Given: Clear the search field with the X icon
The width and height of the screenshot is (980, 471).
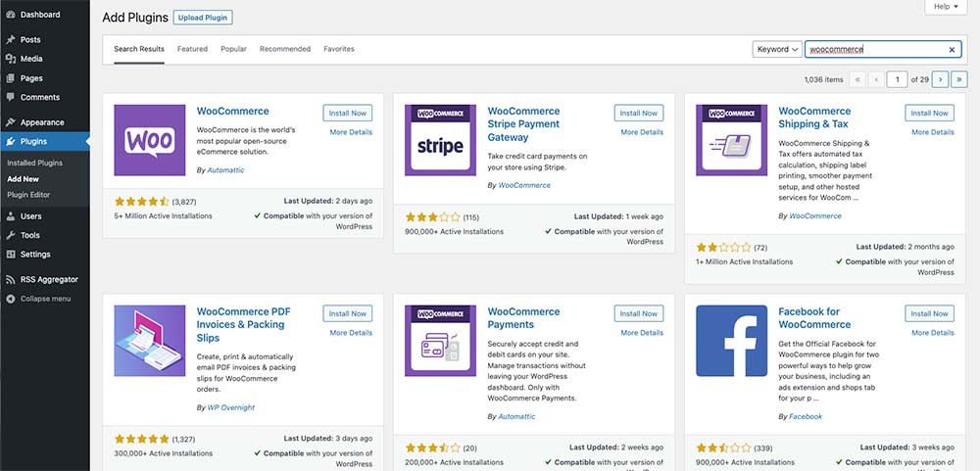Looking at the screenshot, I should (x=952, y=50).
